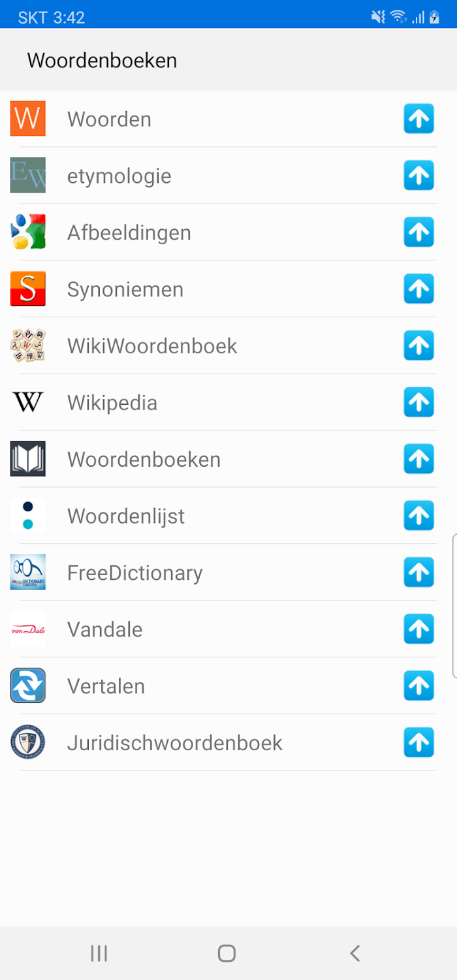Tap the Vertalen blue arrows icon
Screen dimensions: 457x980
[28, 686]
